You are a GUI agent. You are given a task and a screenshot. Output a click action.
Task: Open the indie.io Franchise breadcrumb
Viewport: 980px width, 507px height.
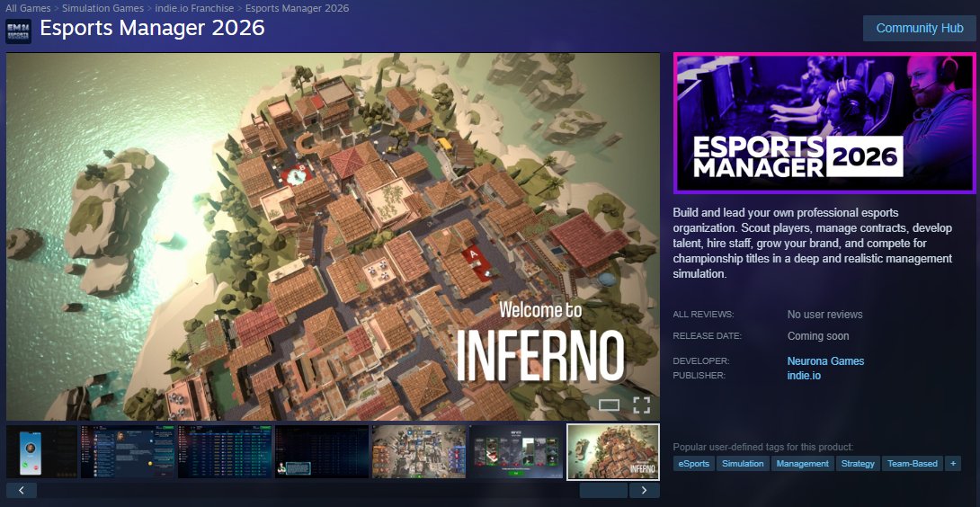click(x=194, y=8)
